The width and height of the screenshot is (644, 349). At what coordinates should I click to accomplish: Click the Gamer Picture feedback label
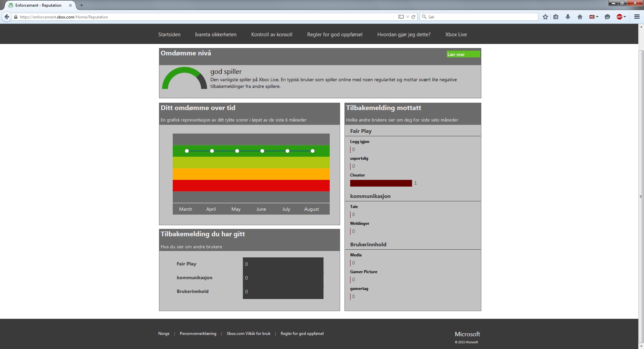coord(364,272)
